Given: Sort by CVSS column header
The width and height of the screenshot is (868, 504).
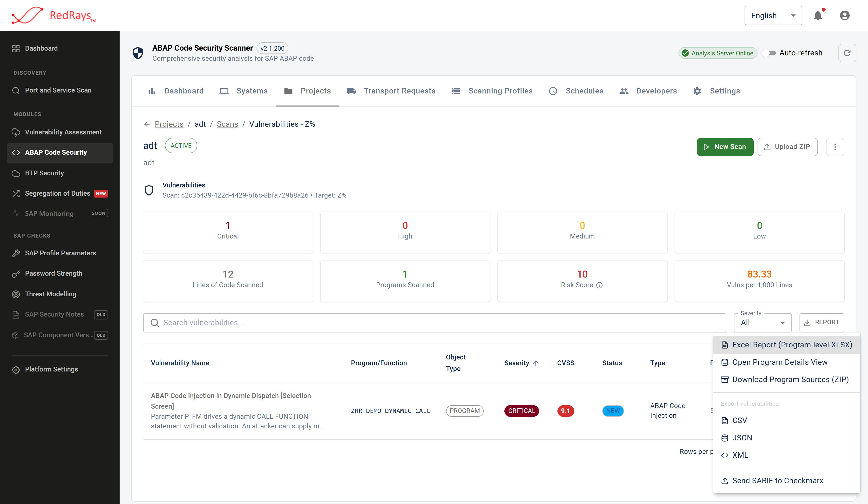Looking at the screenshot, I should click(x=566, y=363).
